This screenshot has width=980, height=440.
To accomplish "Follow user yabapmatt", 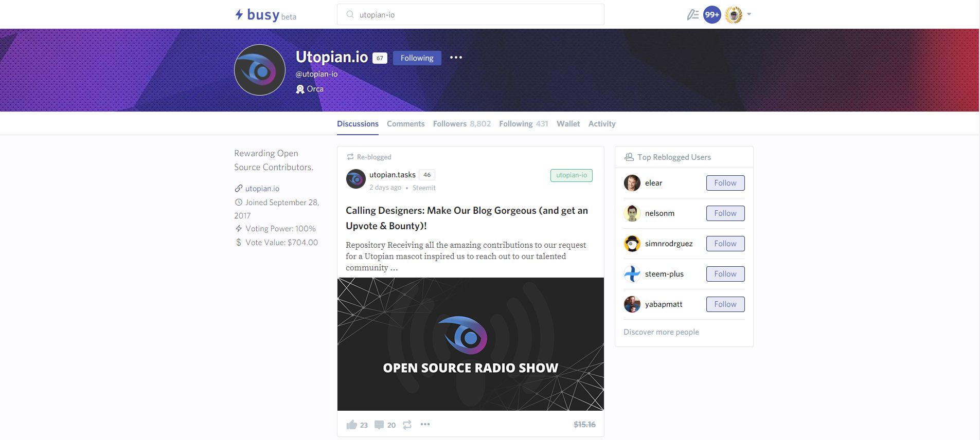I will [725, 304].
